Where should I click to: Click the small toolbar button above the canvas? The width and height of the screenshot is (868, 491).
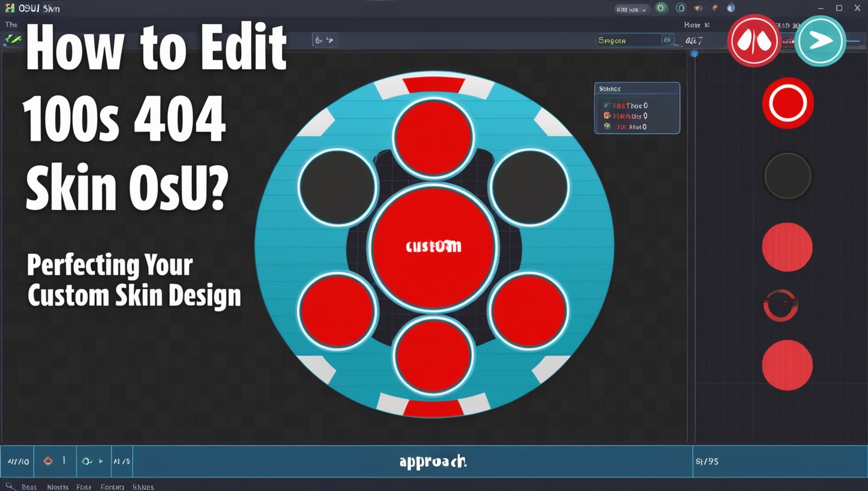[324, 40]
